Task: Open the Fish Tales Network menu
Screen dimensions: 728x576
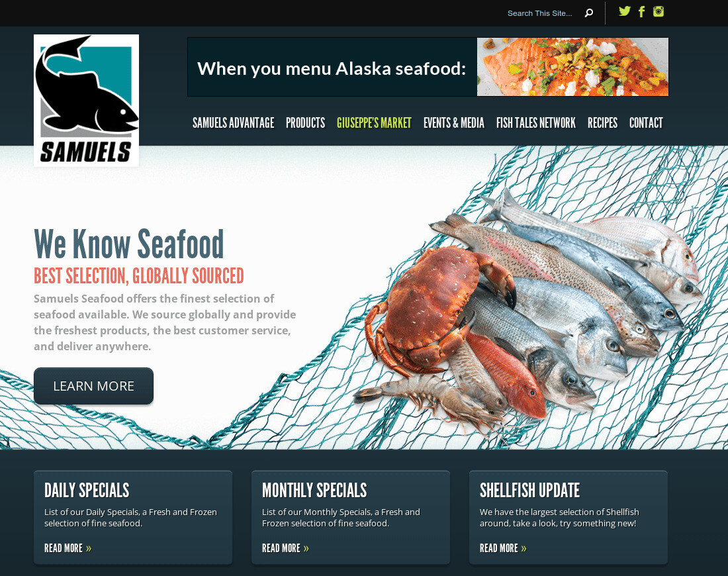Action: pos(536,122)
